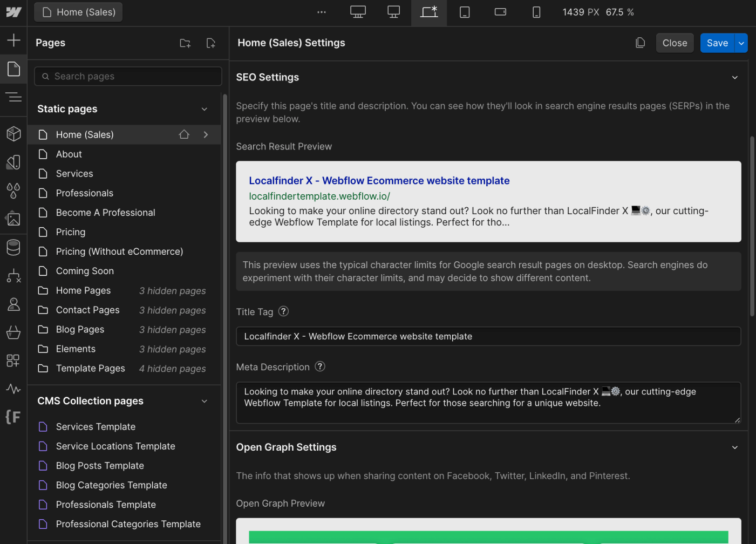Close the page settings
The height and width of the screenshot is (544, 756).
675,43
